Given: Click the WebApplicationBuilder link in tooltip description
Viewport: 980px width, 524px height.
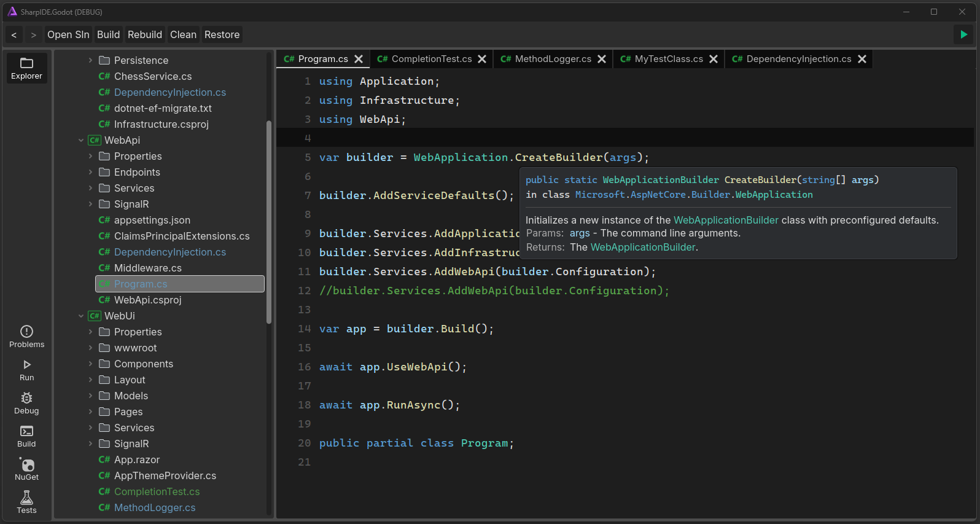Looking at the screenshot, I should click(x=726, y=220).
